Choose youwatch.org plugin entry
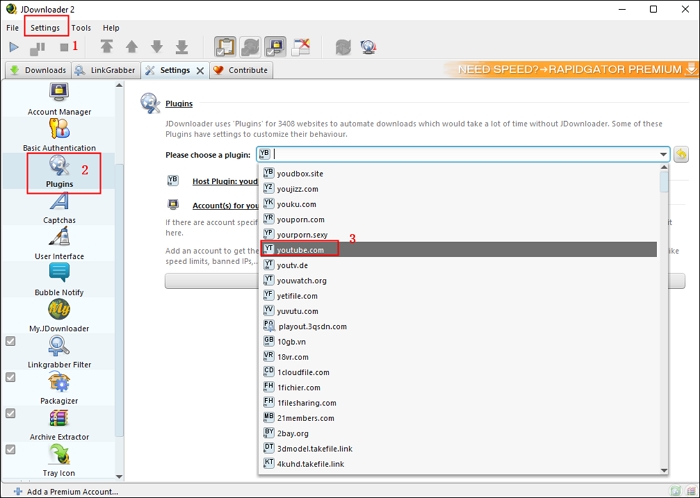The width and height of the screenshot is (700, 498). pyautogui.click(x=458, y=280)
